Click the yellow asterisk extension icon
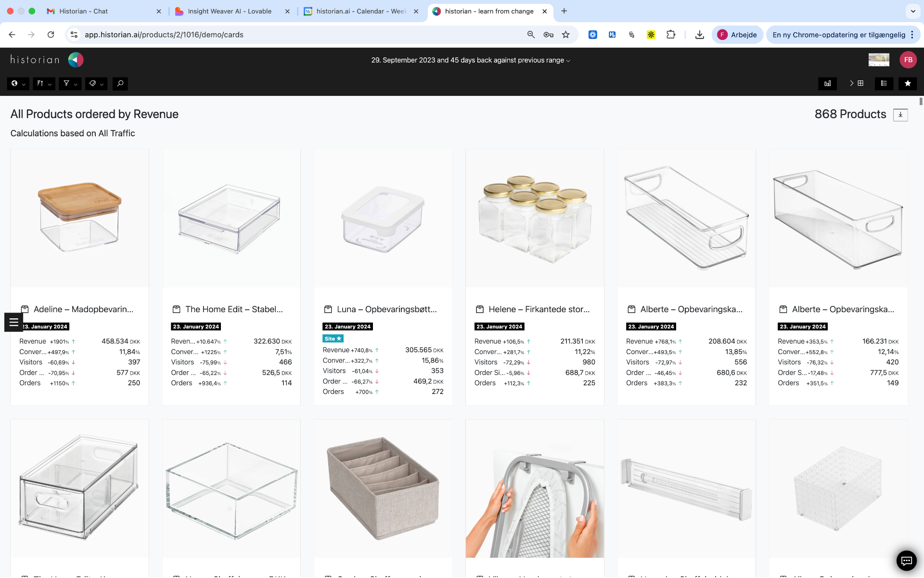 pyautogui.click(x=651, y=35)
